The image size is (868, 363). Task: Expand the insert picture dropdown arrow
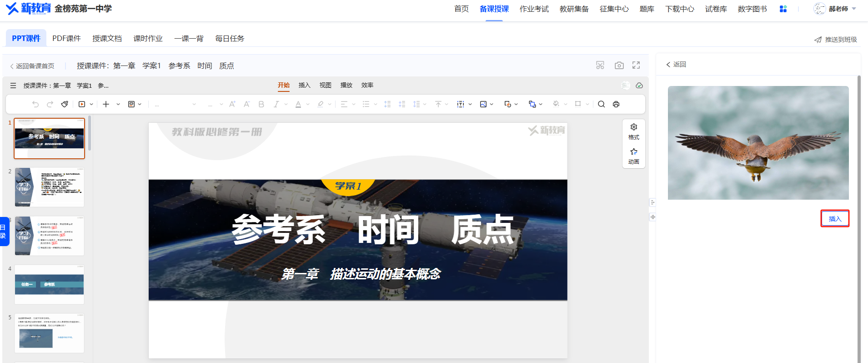pyautogui.click(x=492, y=104)
